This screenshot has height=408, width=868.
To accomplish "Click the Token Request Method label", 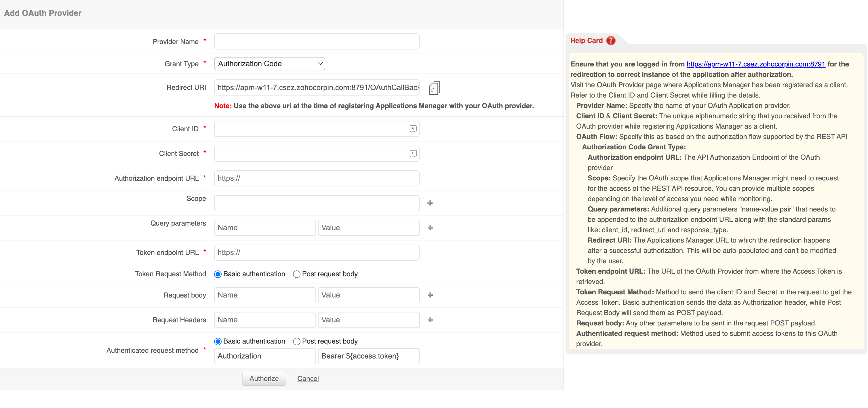I will 170,274.
